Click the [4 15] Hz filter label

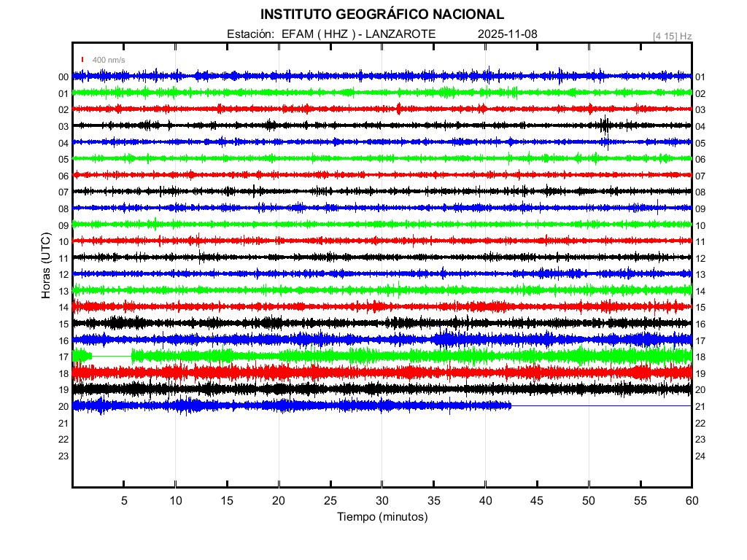tap(672, 36)
